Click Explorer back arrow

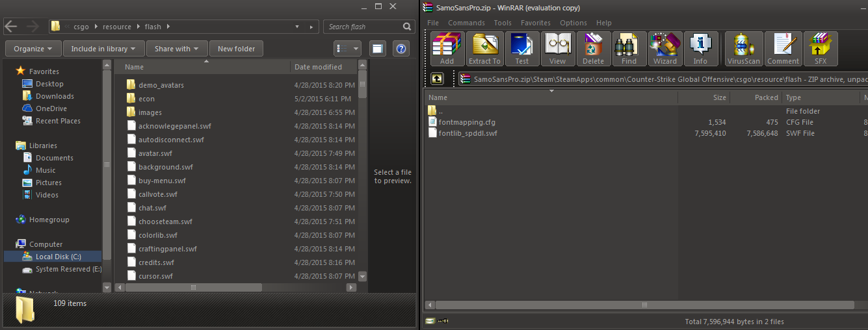click(11, 27)
